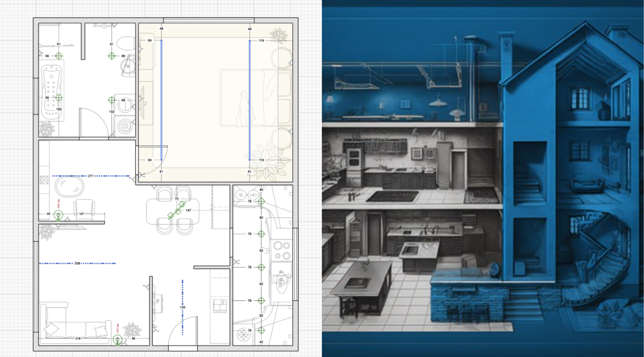This screenshot has height=357, width=644.
Task: Click the solid blue line under dimension 49
Action: [x=250, y=100]
